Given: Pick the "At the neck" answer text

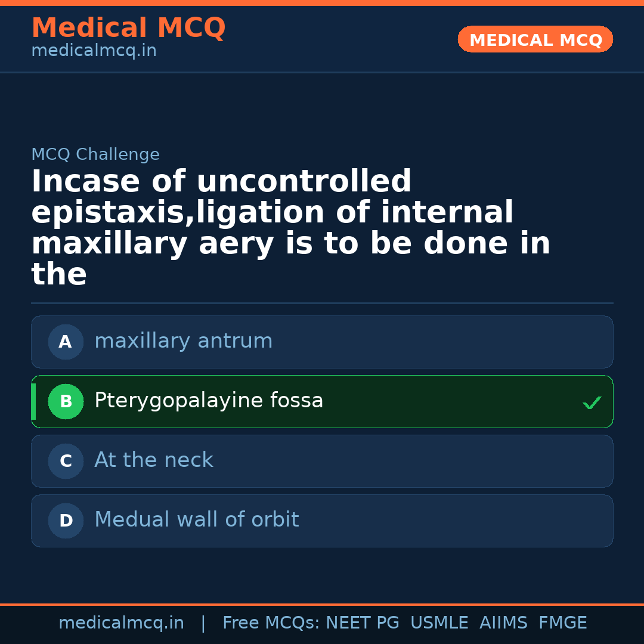Looking at the screenshot, I should pyautogui.click(x=153, y=460).
